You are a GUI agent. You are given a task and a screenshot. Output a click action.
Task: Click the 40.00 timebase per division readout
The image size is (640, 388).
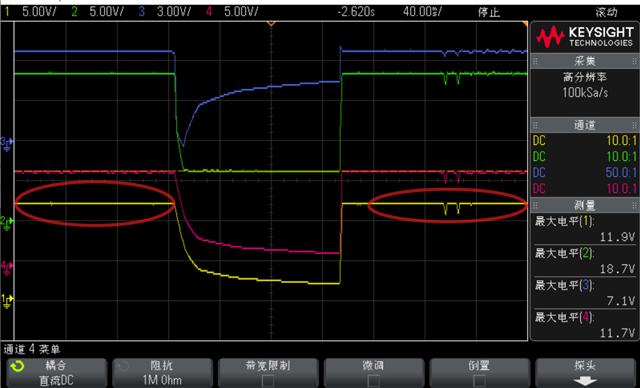point(422,11)
